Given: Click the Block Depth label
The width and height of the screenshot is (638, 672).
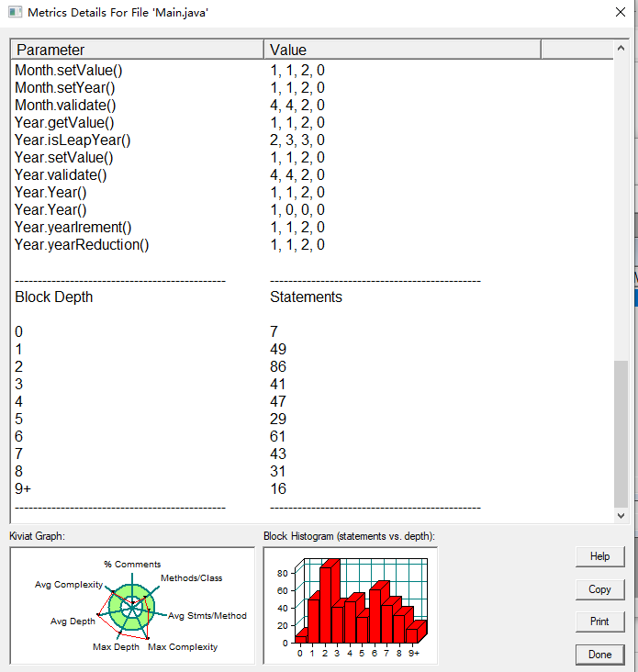Looking at the screenshot, I should tap(54, 297).
